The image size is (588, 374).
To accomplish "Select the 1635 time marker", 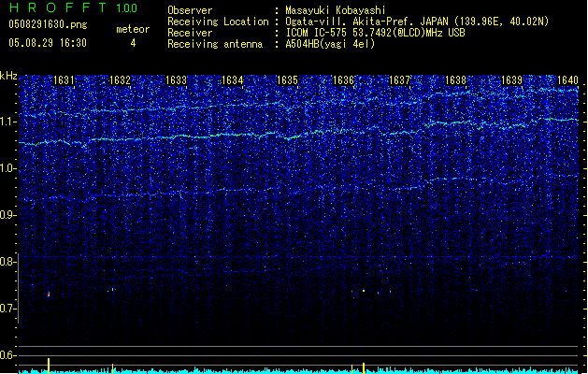I will pos(288,80).
